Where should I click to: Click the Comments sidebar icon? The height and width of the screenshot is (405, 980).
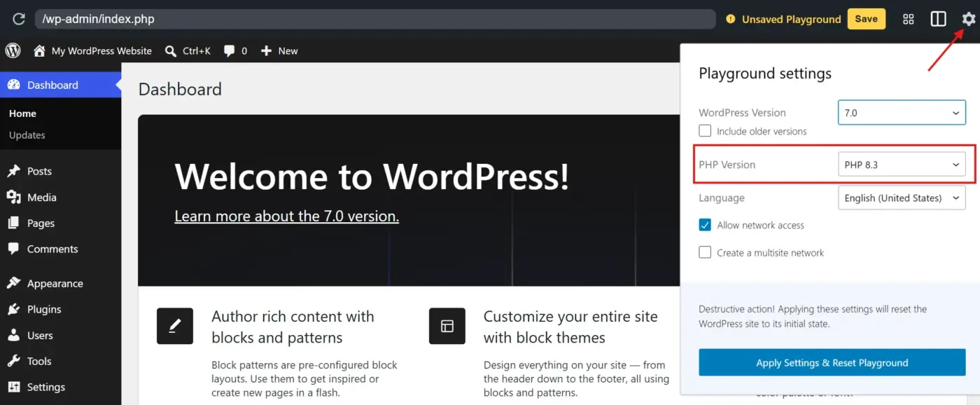[13, 249]
